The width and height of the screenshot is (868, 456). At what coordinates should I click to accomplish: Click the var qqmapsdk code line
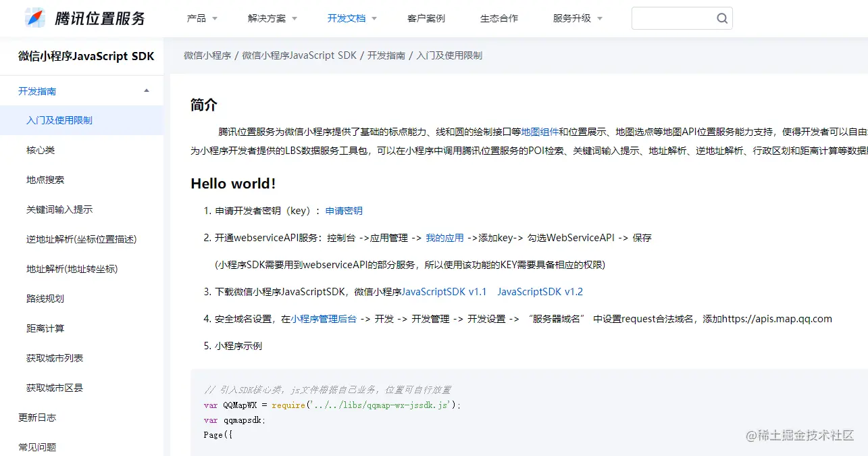(234, 420)
